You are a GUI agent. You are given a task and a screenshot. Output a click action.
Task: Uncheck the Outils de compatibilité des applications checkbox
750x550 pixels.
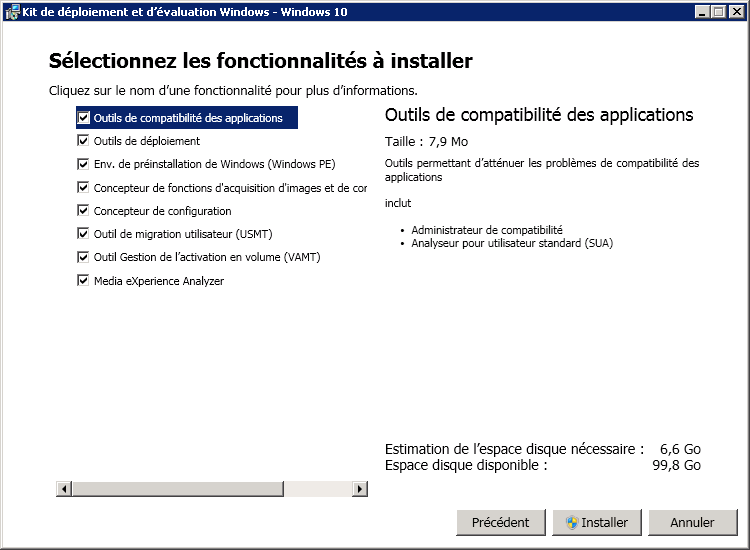point(84,118)
